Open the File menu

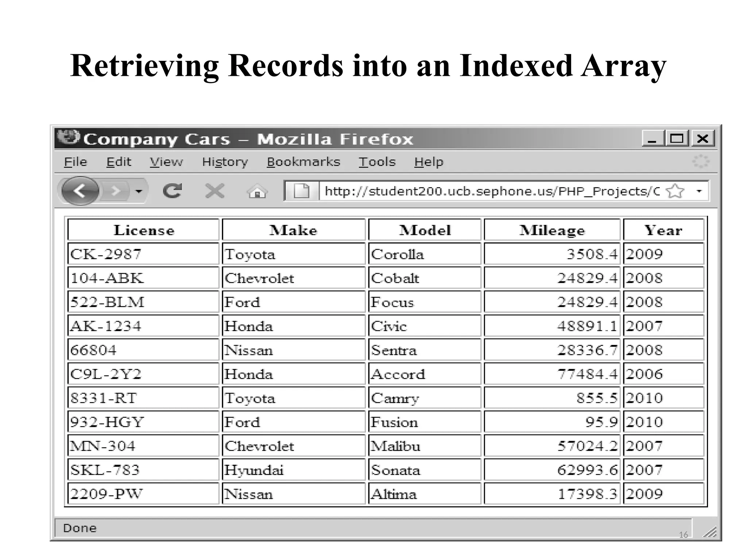75,162
